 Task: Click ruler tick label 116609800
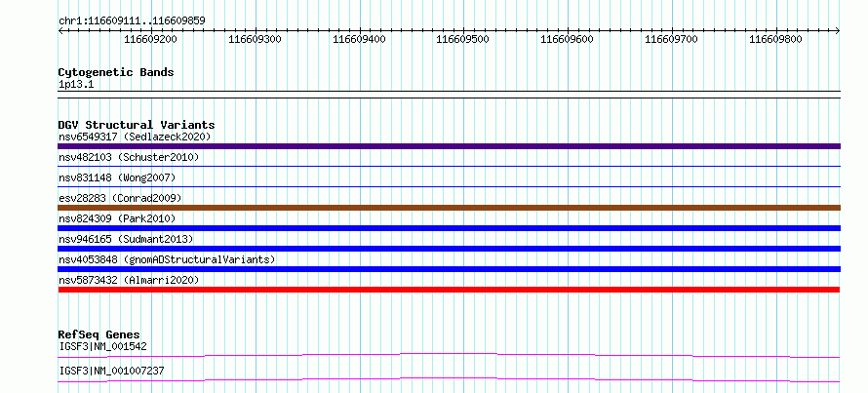tap(775, 39)
